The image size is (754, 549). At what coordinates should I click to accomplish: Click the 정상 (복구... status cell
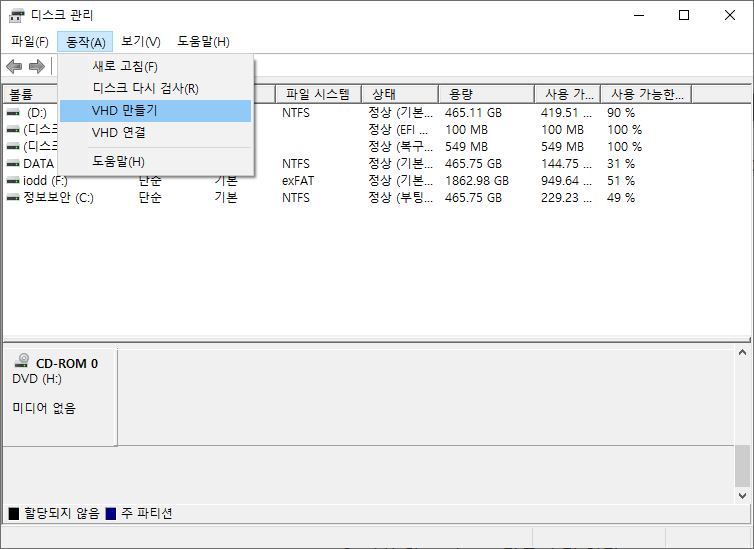coord(401,147)
